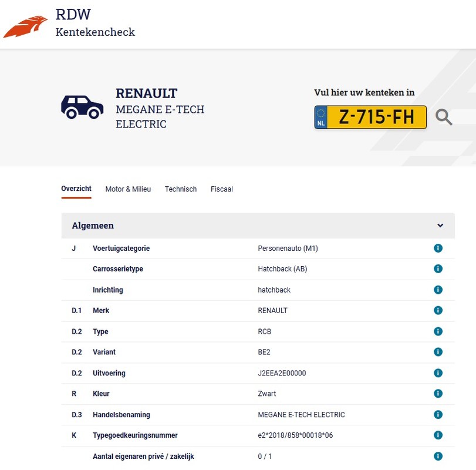
Task: Click info icon next to Inrichting
Action: (x=437, y=290)
